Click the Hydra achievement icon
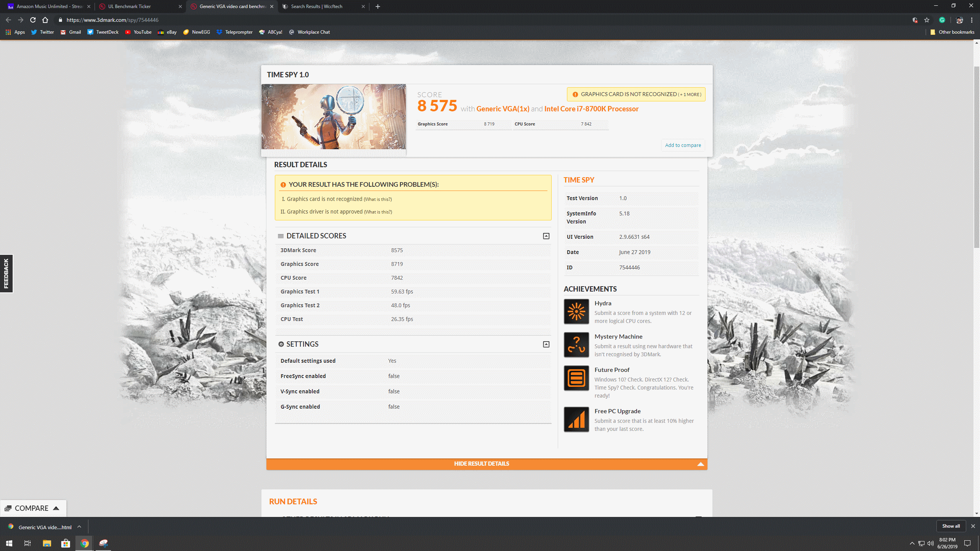980x551 pixels. [576, 311]
